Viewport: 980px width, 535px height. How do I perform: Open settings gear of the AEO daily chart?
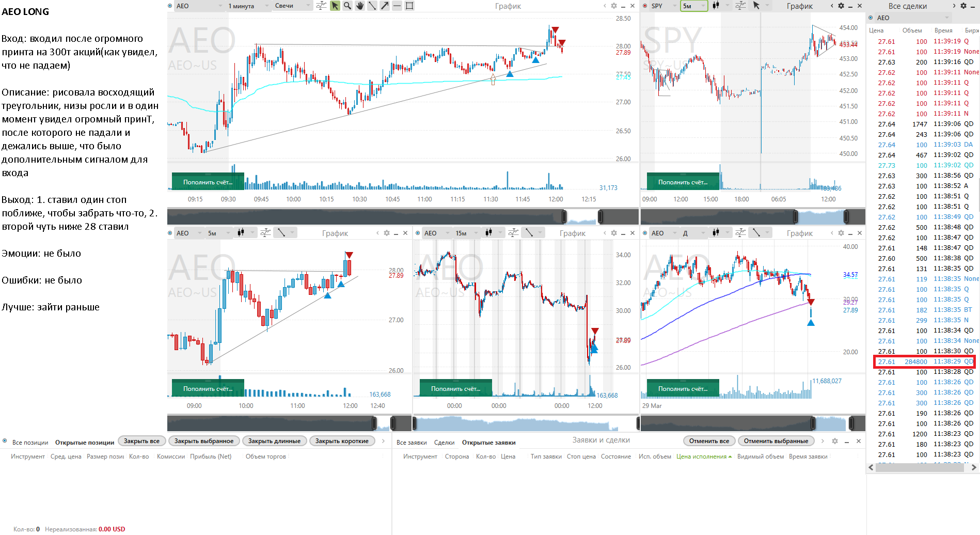841,233
